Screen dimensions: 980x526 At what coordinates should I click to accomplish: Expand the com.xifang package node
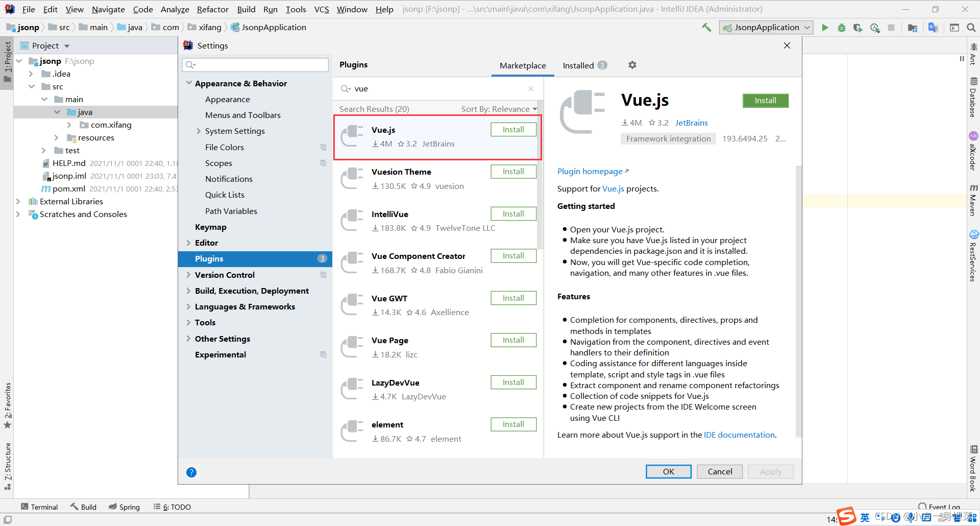point(69,125)
